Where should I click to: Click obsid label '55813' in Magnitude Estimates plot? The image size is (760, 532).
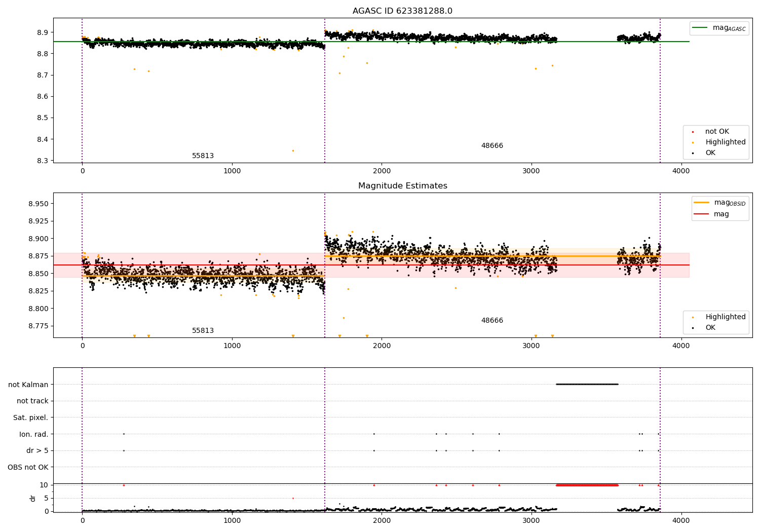pyautogui.click(x=203, y=331)
